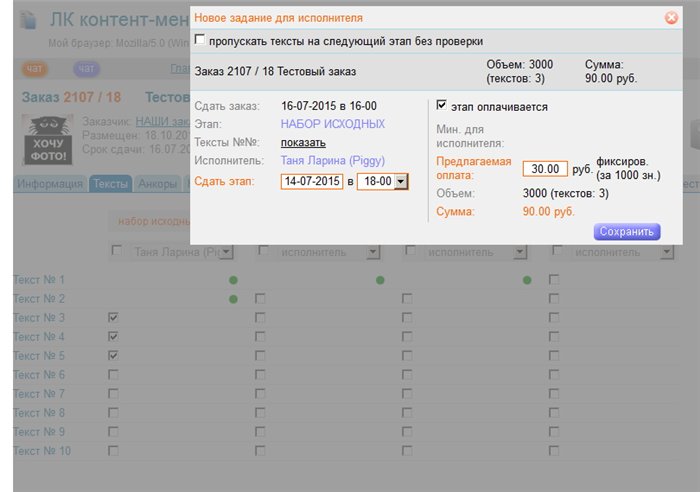
Task: Switch to the Анкоры tab
Action: (x=157, y=184)
